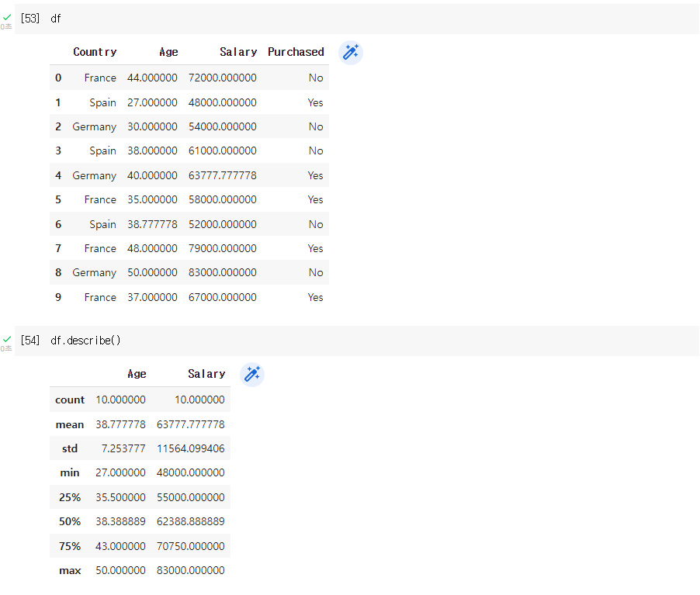The width and height of the screenshot is (700, 595).
Task: Click salary value 67000.000000
Action: 222,298
